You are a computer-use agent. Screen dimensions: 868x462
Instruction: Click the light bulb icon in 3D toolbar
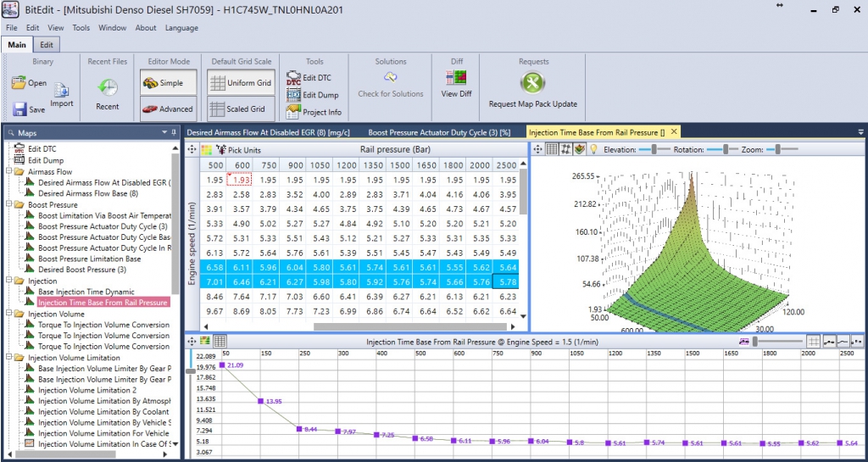[x=594, y=149]
